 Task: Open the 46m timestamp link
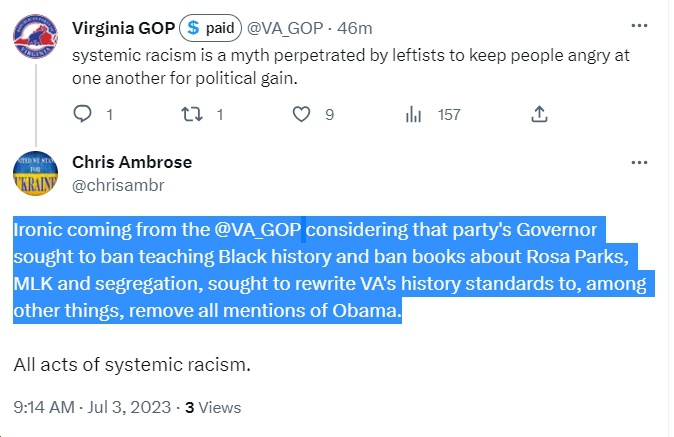tap(355, 28)
